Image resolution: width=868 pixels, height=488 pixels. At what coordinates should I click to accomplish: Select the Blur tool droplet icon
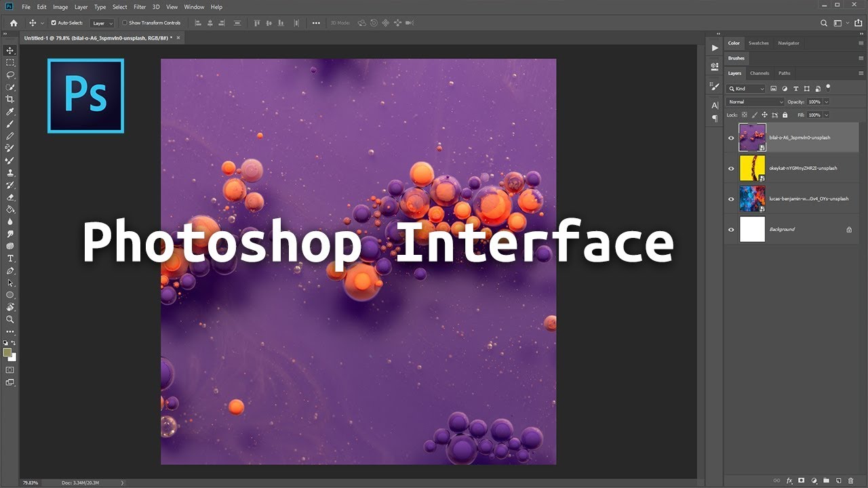pyautogui.click(x=10, y=221)
